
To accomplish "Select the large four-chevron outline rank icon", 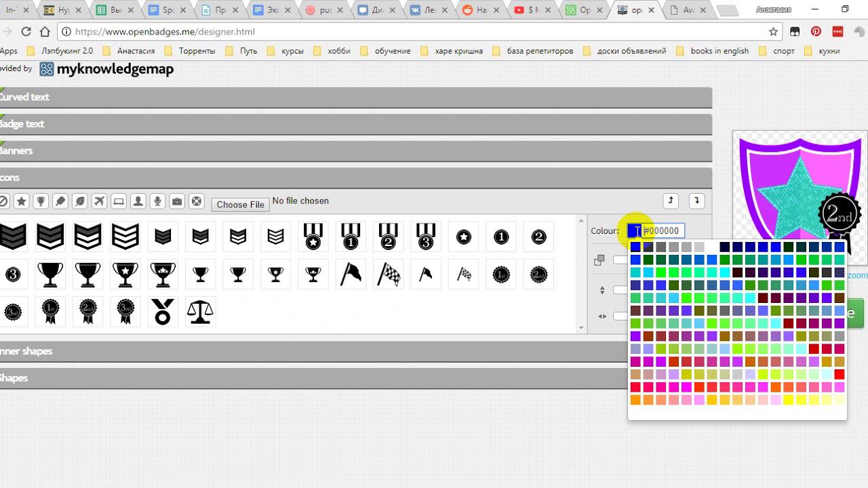I will (125, 237).
